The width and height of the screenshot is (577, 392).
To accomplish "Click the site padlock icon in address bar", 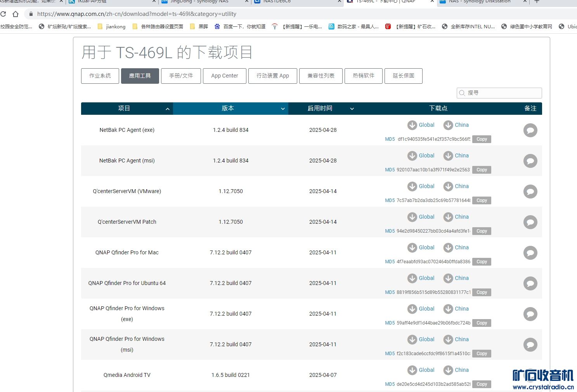I will (x=31, y=14).
